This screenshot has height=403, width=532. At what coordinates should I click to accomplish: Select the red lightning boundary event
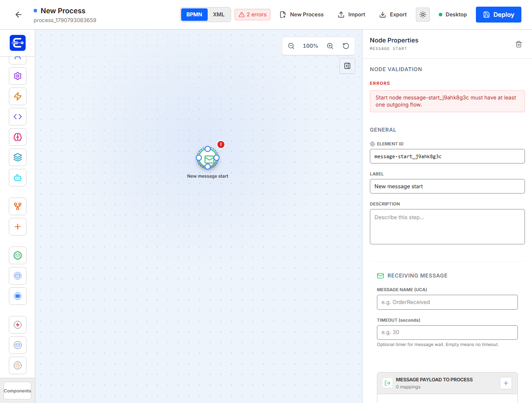[18, 325]
